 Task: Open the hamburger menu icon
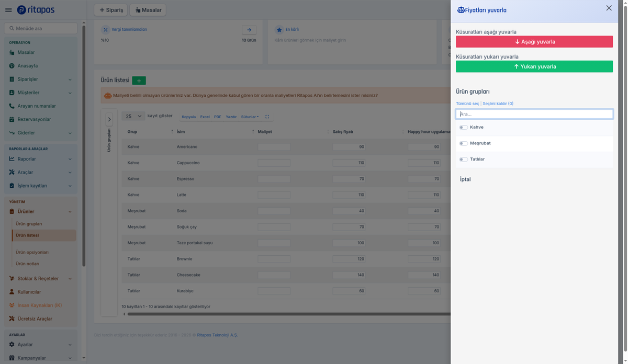tap(8, 10)
